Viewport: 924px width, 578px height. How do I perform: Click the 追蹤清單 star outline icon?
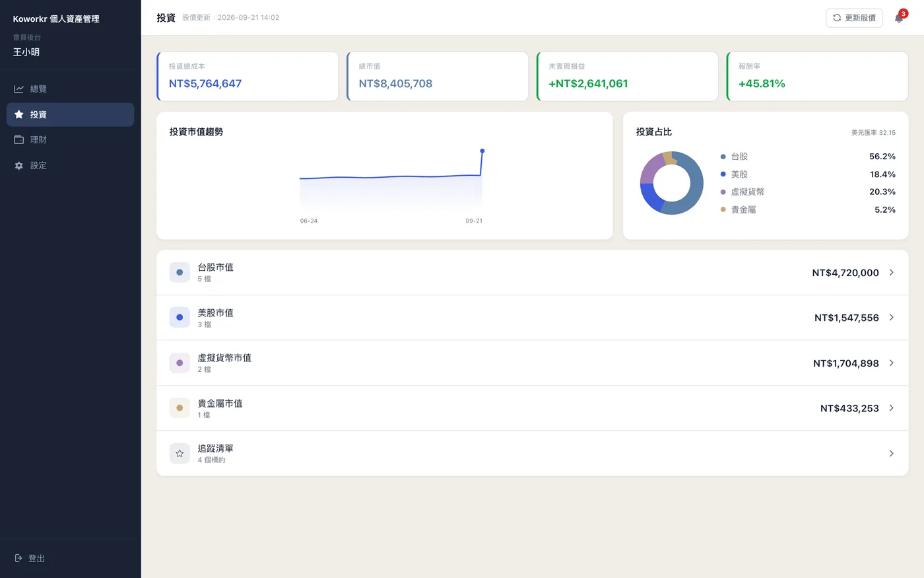(x=180, y=453)
